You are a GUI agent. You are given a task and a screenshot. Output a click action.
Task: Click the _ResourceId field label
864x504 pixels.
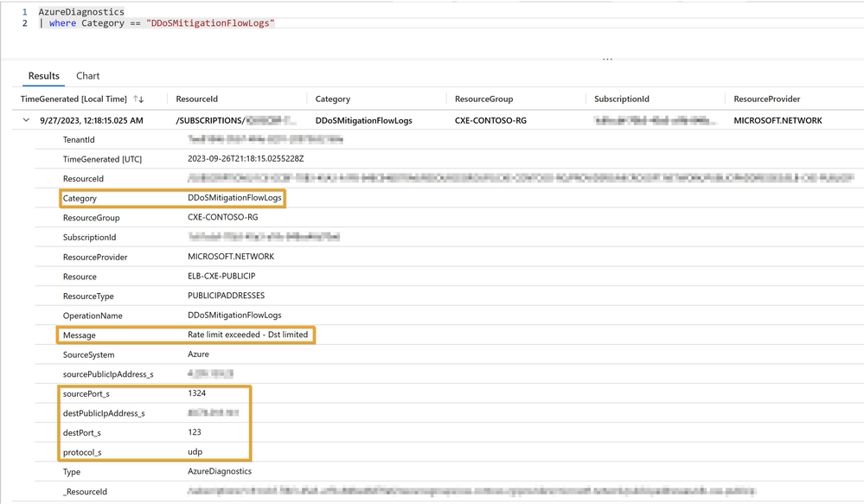(x=85, y=492)
